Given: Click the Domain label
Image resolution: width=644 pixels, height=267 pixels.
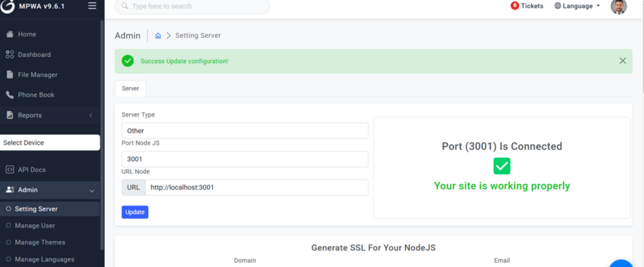Looking at the screenshot, I should 245,261.
